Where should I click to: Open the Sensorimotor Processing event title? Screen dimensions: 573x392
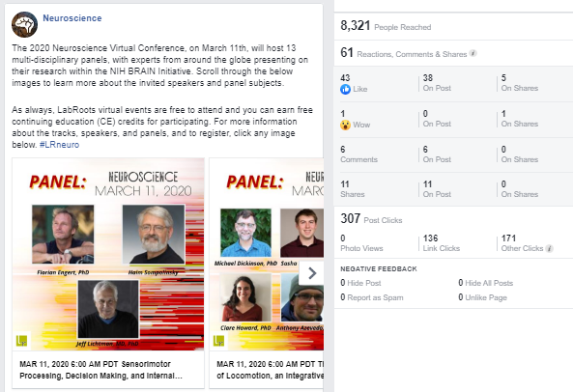point(100,370)
